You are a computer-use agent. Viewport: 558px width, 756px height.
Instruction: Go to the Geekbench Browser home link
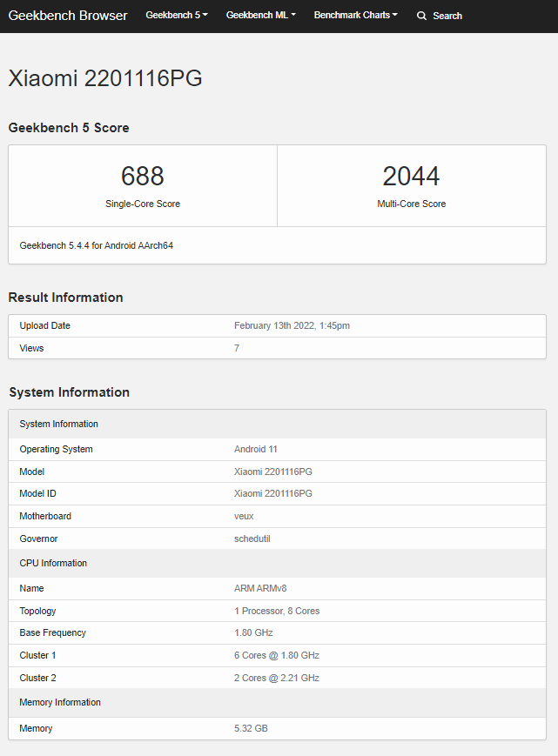point(68,16)
